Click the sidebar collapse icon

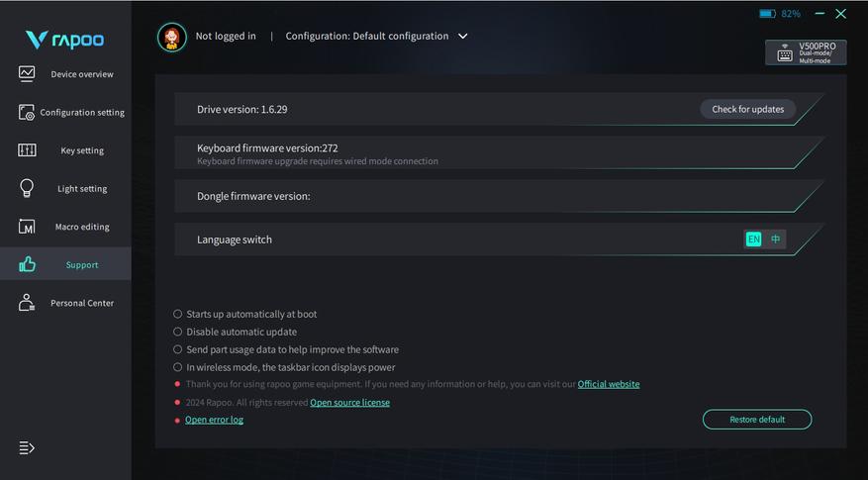coord(27,448)
